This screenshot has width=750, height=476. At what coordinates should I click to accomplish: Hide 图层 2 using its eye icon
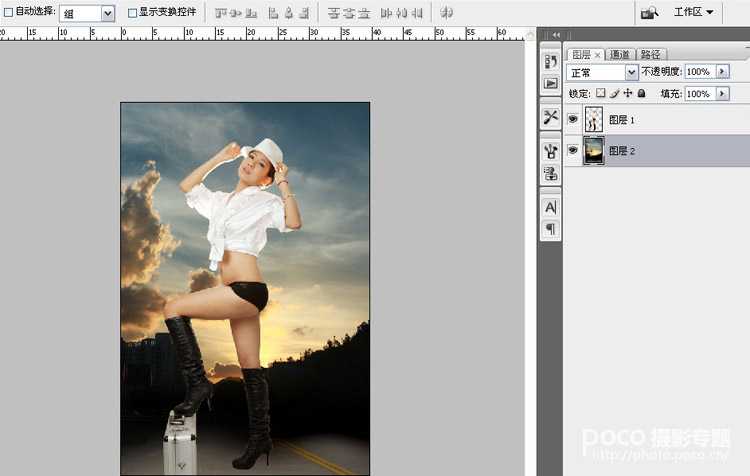click(x=573, y=150)
